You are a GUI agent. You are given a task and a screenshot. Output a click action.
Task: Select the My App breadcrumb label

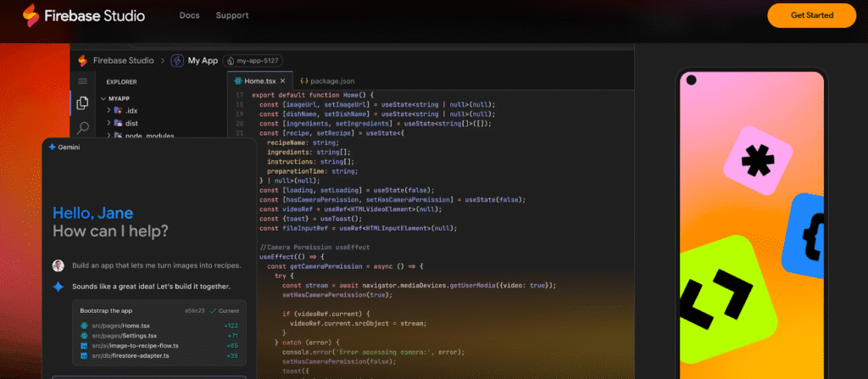pyautogui.click(x=203, y=61)
